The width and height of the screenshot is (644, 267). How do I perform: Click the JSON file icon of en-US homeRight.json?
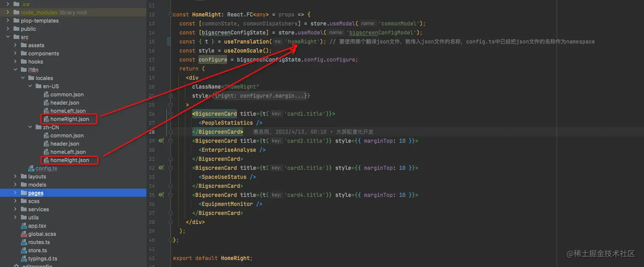[46, 119]
